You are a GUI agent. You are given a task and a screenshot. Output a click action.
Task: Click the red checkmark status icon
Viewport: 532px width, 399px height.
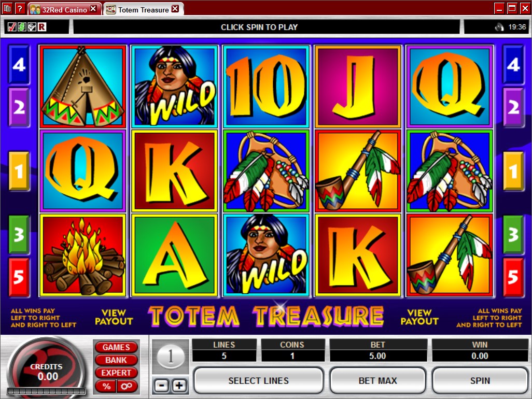tap(12, 27)
